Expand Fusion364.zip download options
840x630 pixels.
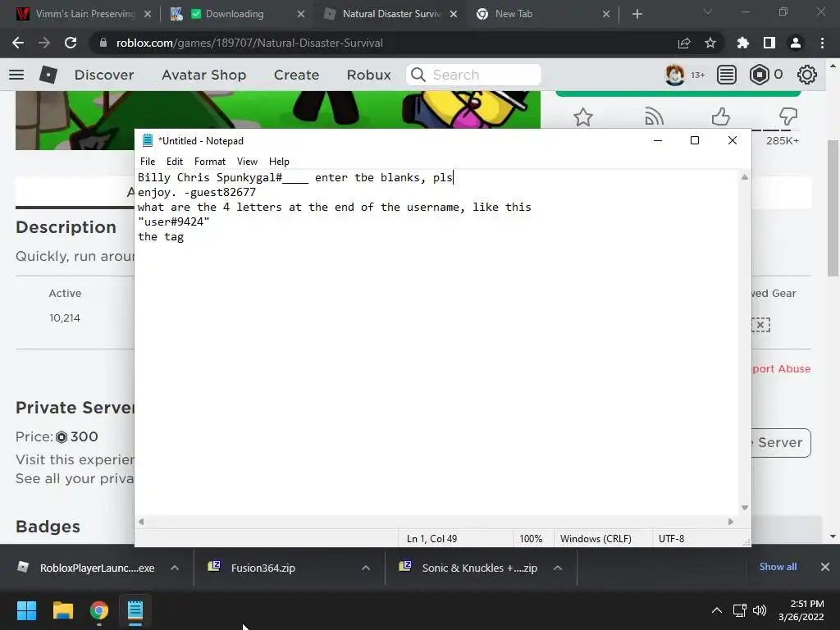(x=366, y=568)
